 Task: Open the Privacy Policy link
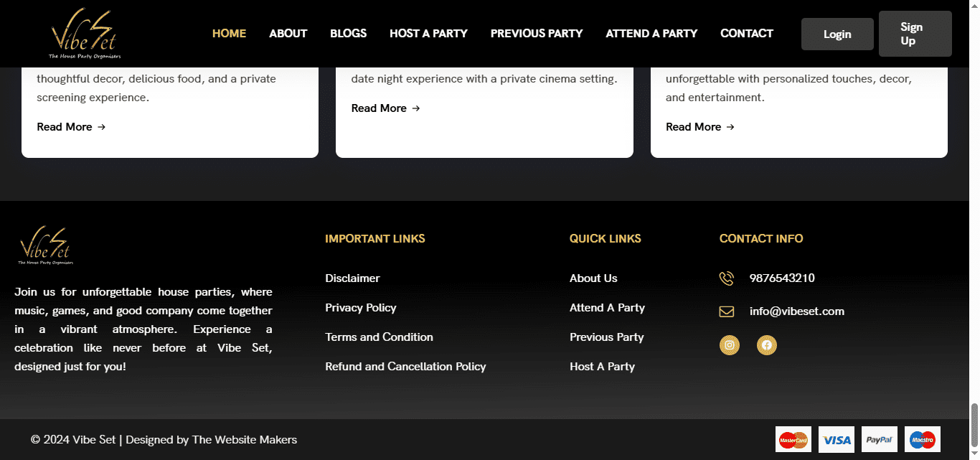[x=360, y=308]
